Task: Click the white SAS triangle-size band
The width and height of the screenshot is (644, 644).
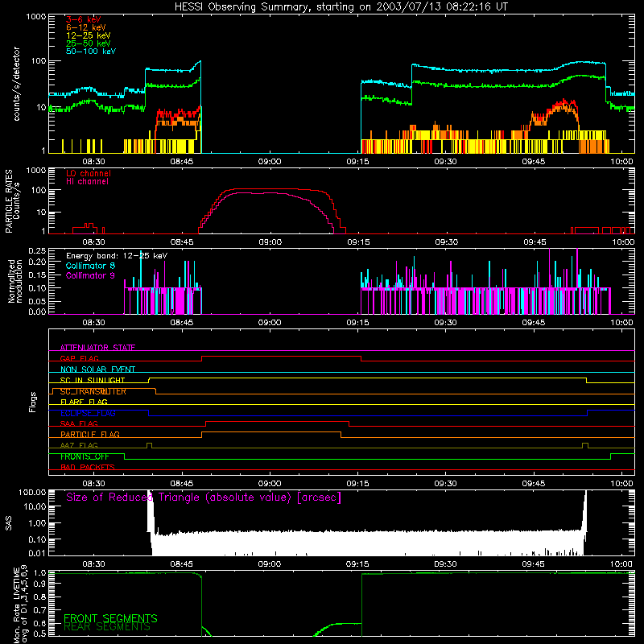Action: point(368,543)
